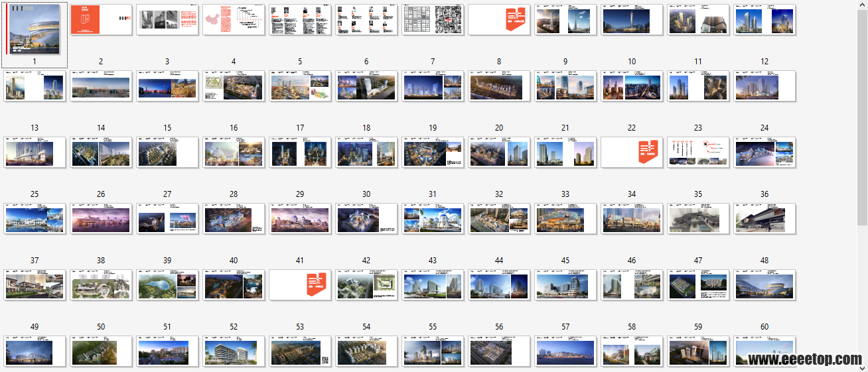Click slide thumbnail numbered 21
The image size is (868, 372).
pyautogui.click(x=565, y=86)
